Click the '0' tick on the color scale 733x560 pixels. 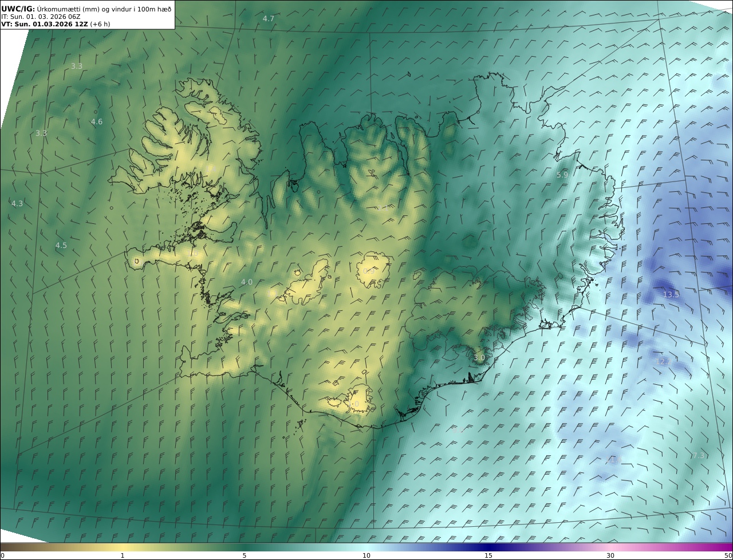point(2,555)
